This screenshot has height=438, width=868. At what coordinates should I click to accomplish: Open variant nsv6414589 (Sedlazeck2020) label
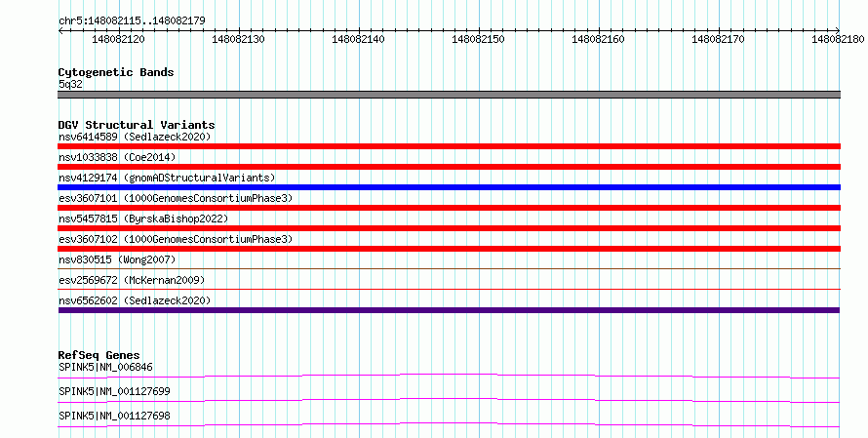click(135, 137)
